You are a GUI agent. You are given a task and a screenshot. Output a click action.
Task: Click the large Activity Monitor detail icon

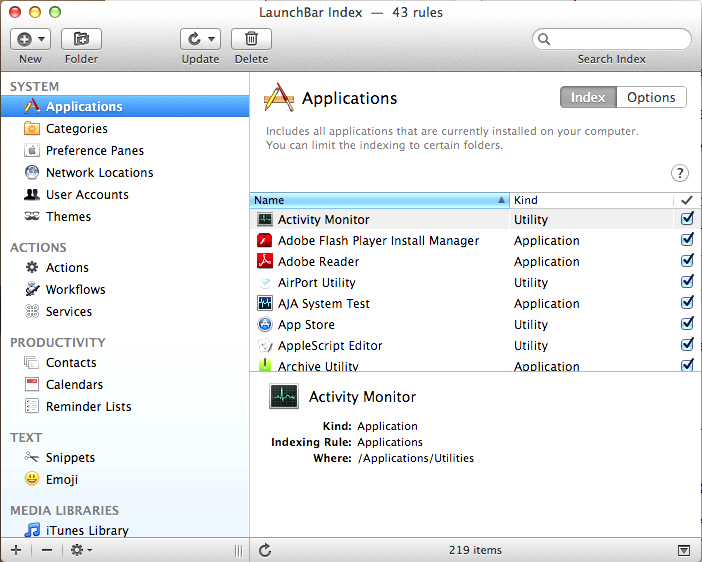click(284, 396)
